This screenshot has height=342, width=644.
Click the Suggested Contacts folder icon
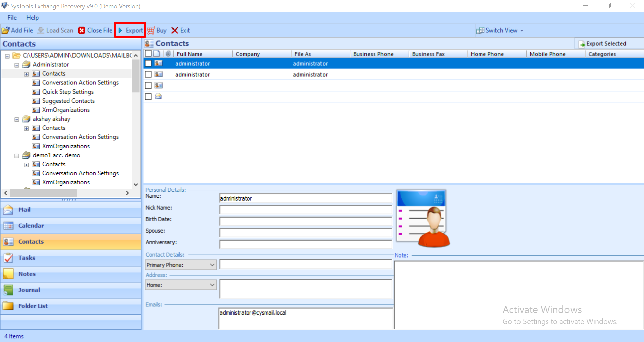point(36,101)
